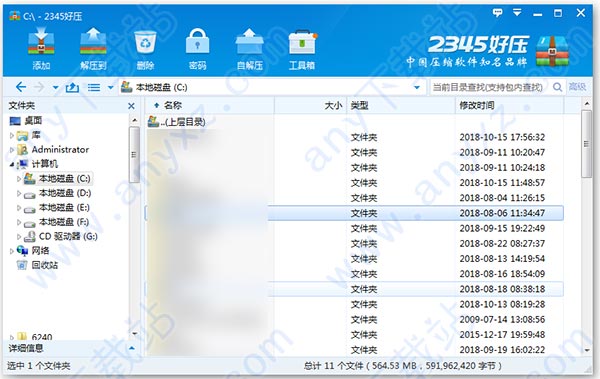Expand the address bar path dropdown
This screenshot has width=600, height=379.
click(417, 88)
